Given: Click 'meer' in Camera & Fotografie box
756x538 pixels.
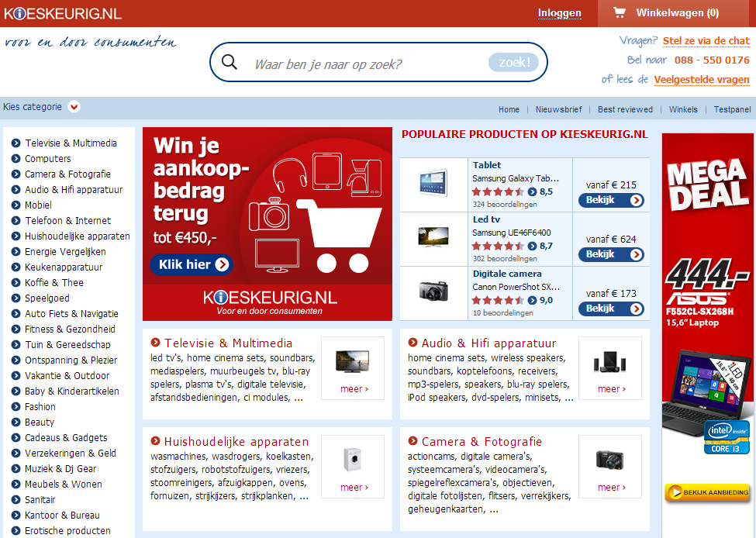Looking at the screenshot, I should point(611,488).
